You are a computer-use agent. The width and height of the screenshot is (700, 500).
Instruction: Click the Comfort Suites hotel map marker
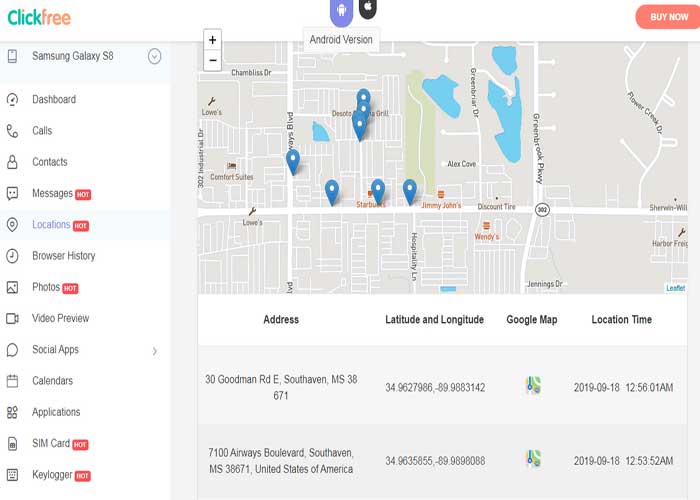pyautogui.click(x=232, y=166)
